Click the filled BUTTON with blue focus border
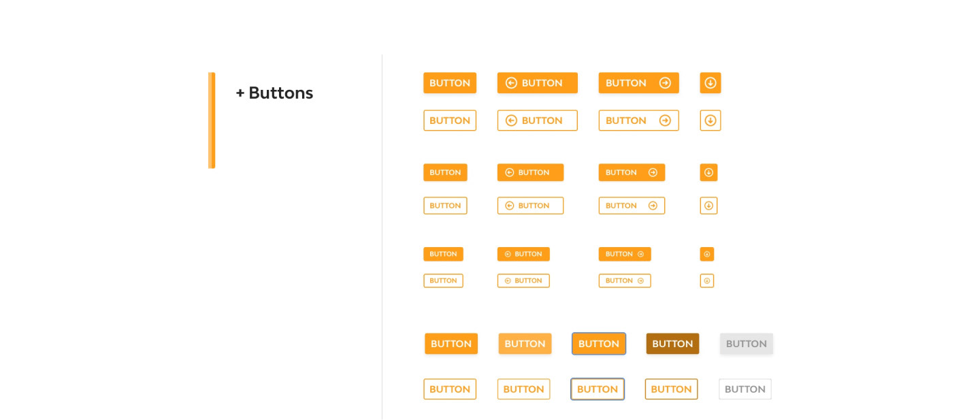Screen dimensions: 980x420 (x=599, y=344)
